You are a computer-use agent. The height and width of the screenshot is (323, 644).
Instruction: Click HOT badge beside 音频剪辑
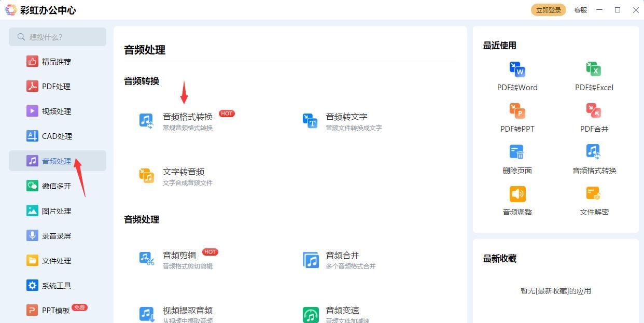coord(210,252)
